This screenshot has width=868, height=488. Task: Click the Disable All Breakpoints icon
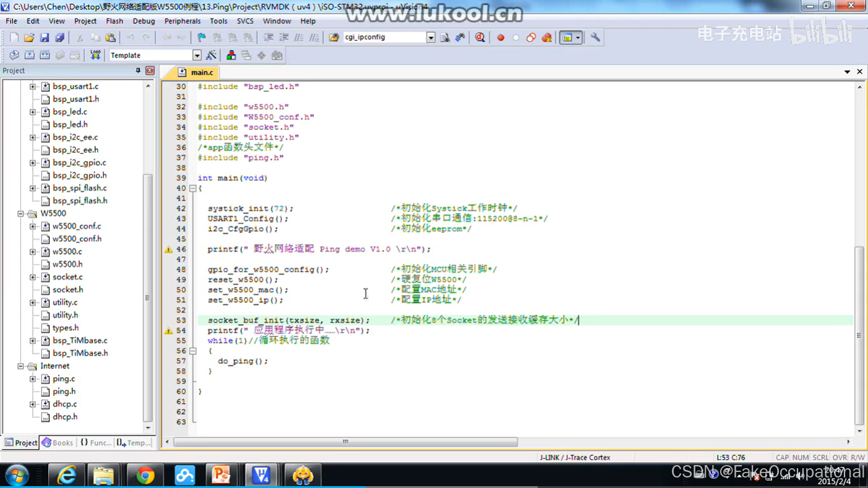pos(531,38)
